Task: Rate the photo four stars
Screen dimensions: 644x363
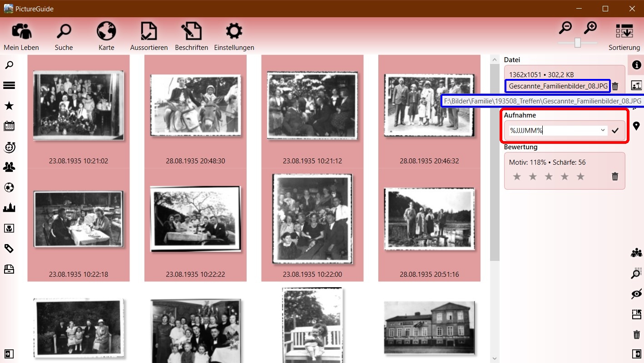Action: (x=565, y=177)
